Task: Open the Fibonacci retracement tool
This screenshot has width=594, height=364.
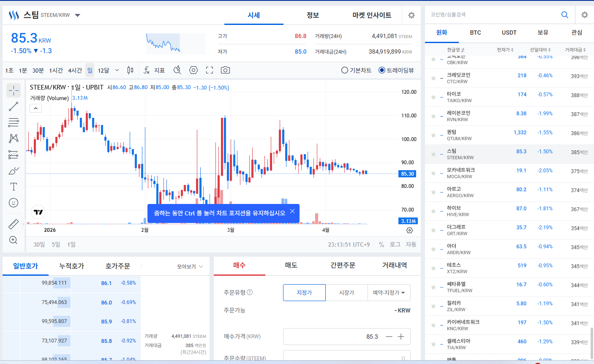Action: [x=14, y=122]
